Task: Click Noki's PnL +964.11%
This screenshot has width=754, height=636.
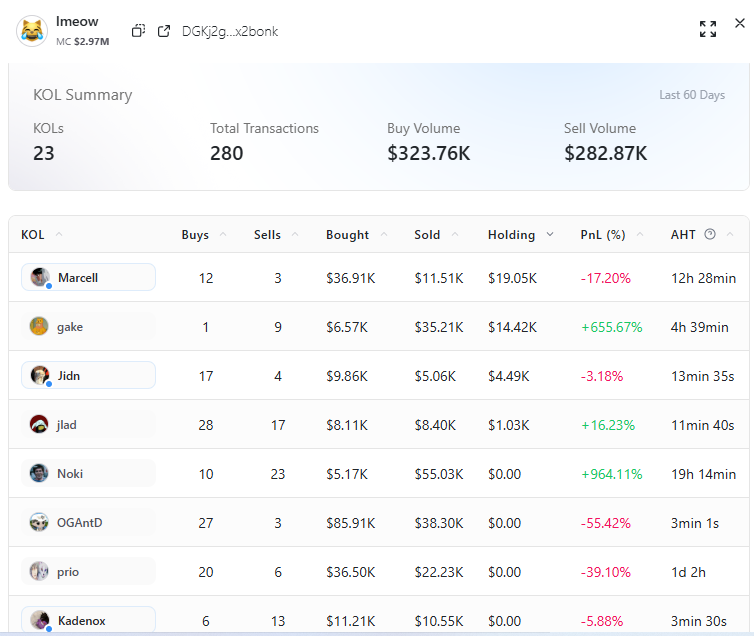Action: click(x=612, y=474)
